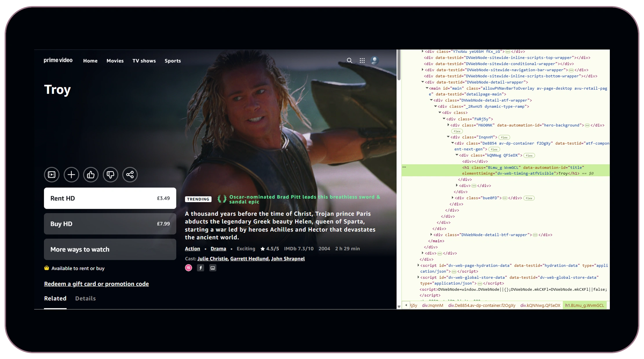Click the Prime Video logo
This screenshot has width=644, height=359.
(x=58, y=60)
